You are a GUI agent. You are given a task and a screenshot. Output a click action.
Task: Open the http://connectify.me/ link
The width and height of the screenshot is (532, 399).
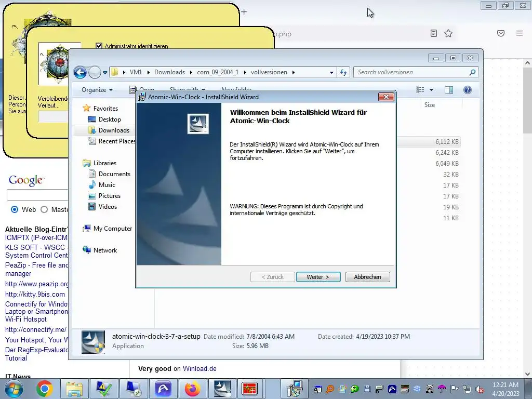[x=36, y=330]
